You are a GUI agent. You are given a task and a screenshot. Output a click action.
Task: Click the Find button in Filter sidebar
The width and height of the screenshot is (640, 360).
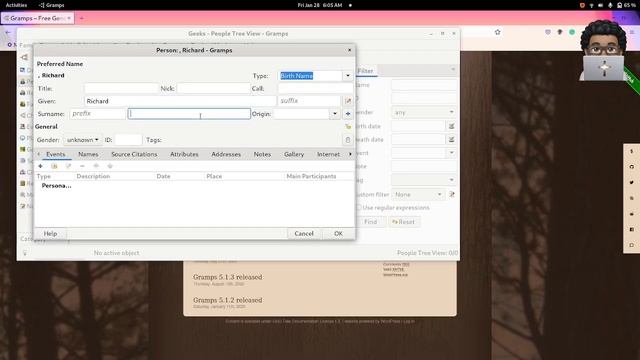point(370,222)
